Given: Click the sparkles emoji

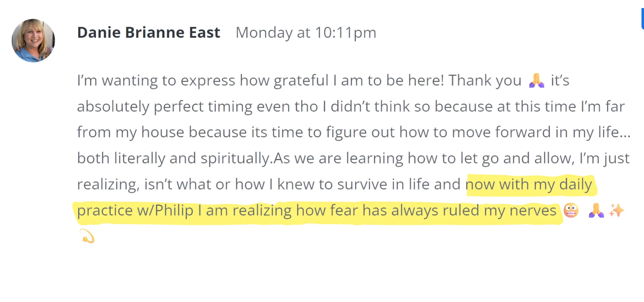Looking at the screenshot, I should 616,210.
